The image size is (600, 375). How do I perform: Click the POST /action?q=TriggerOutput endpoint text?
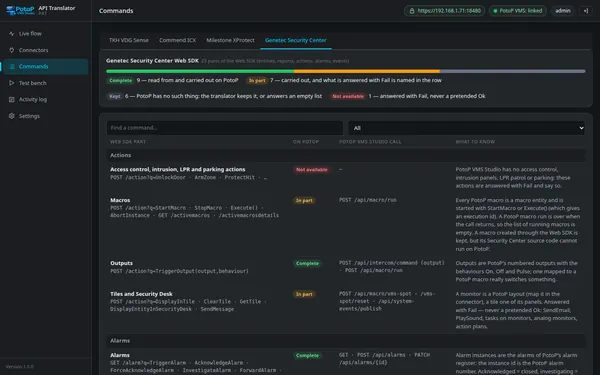(x=179, y=271)
